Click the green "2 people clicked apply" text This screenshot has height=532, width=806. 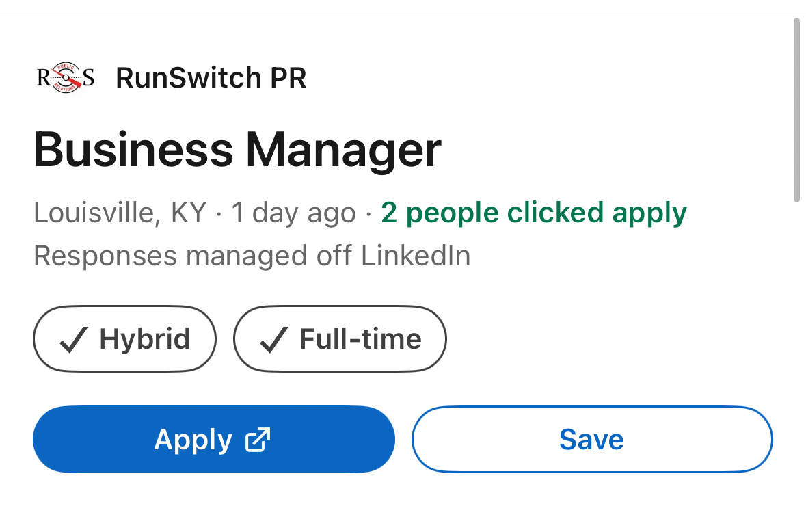point(534,213)
